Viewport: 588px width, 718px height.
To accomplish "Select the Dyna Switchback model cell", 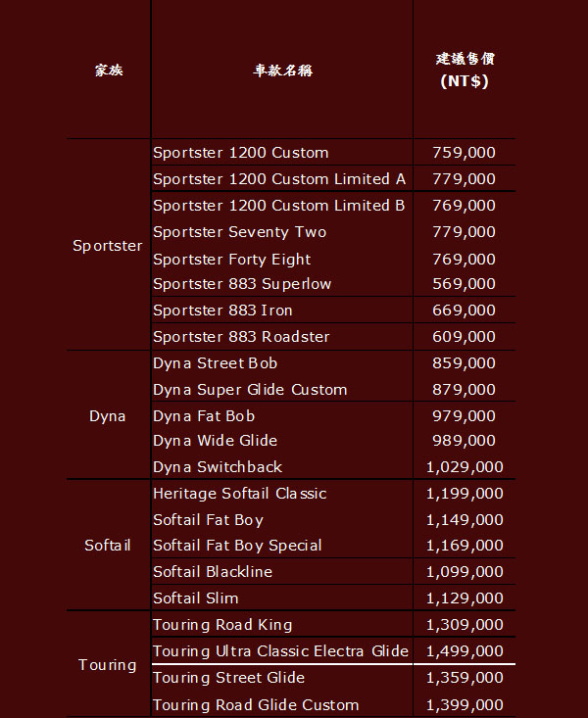I will [218, 467].
